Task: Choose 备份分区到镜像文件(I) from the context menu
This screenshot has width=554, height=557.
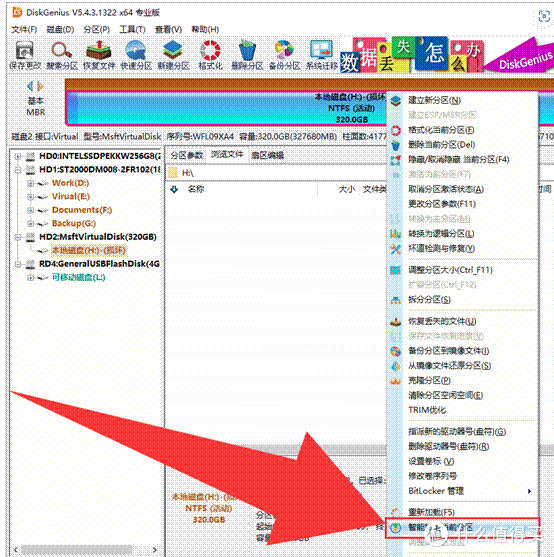Action: pos(463,351)
